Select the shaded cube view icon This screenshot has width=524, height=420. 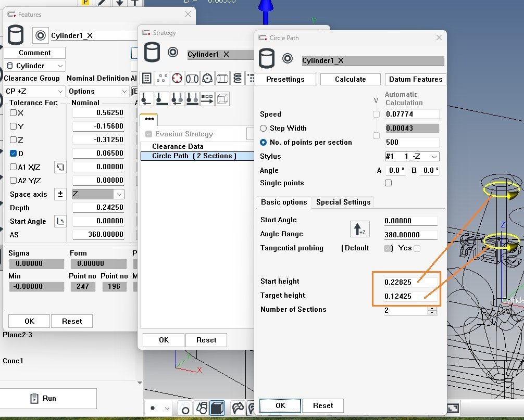pos(217,408)
